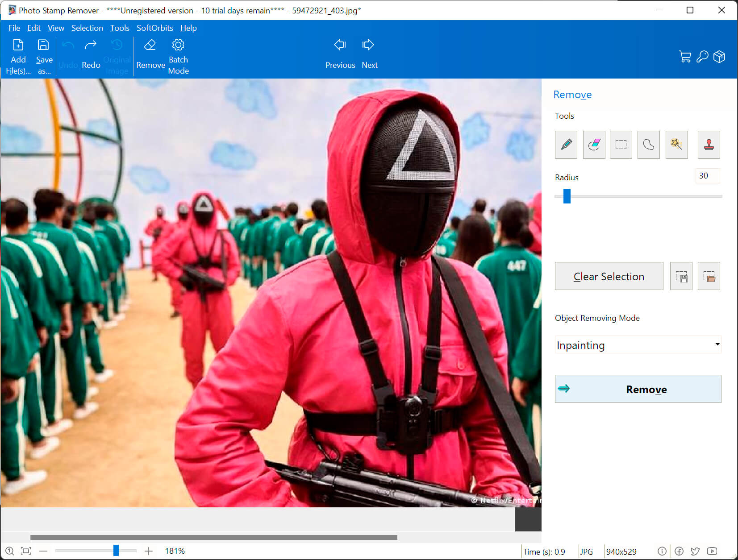
Task: Click the horizontal scrollbar under the image
Action: 213,538
